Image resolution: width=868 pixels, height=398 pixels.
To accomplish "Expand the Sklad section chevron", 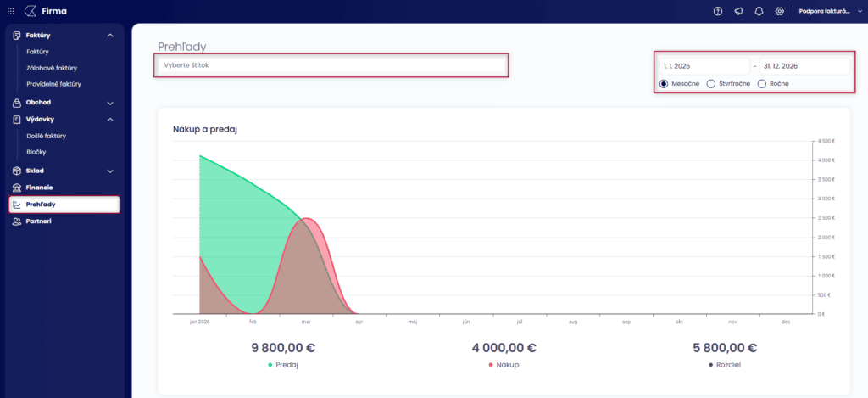I will (110, 171).
